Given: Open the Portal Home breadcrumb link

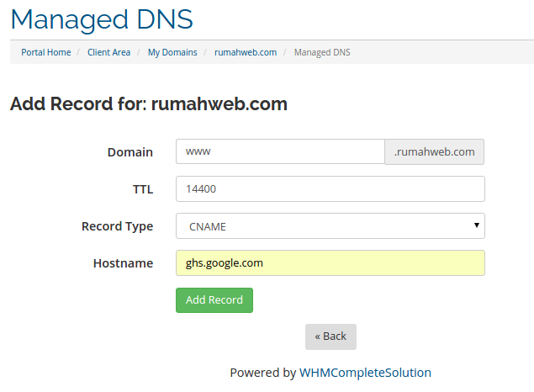Looking at the screenshot, I should point(46,52).
